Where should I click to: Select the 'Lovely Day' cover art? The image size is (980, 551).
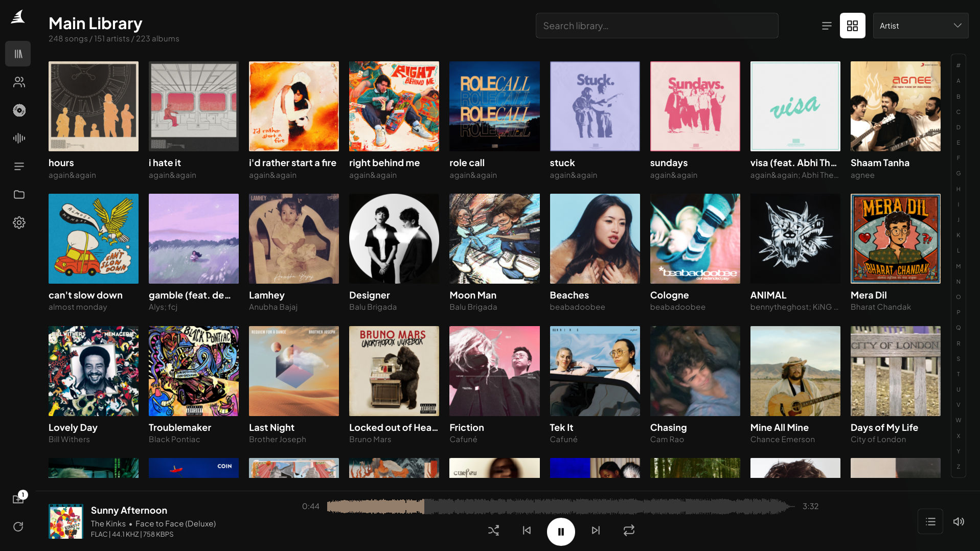(94, 371)
